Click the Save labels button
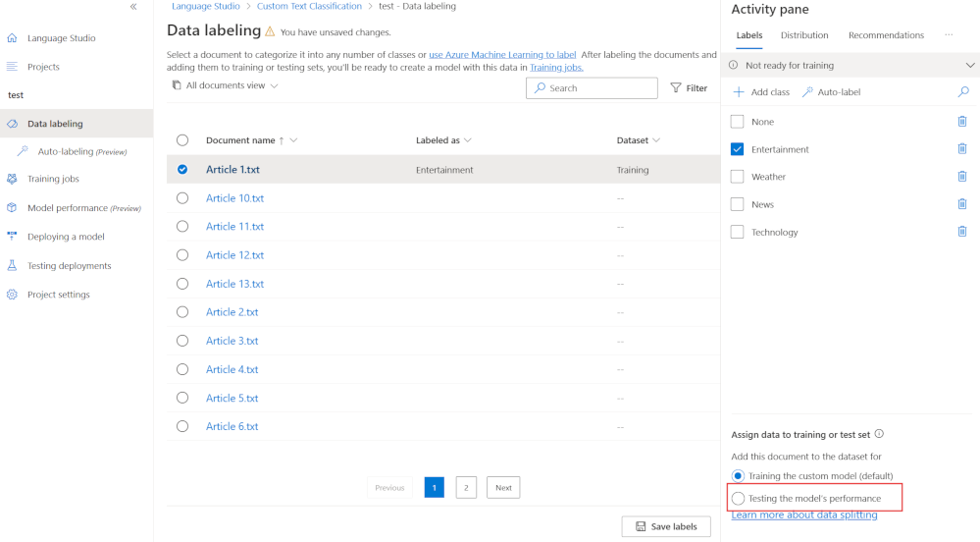The image size is (980, 542). click(x=666, y=526)
